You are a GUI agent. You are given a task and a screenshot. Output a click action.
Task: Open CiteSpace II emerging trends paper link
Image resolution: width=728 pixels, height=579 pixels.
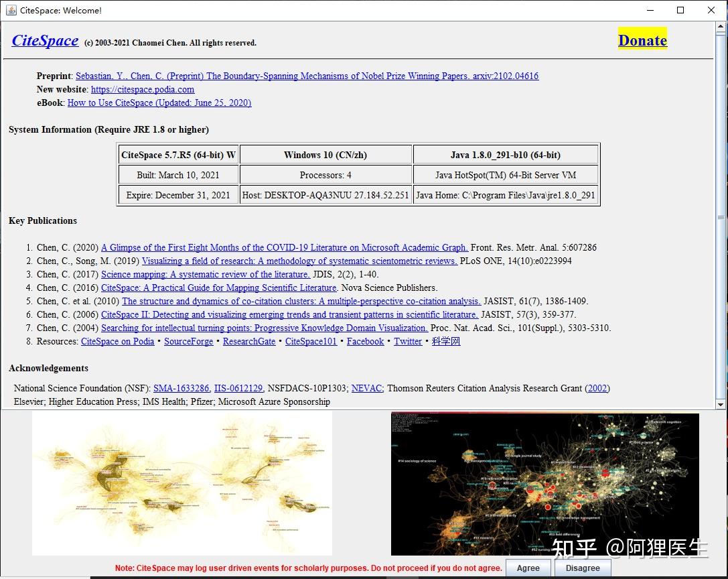coord(290,315)
